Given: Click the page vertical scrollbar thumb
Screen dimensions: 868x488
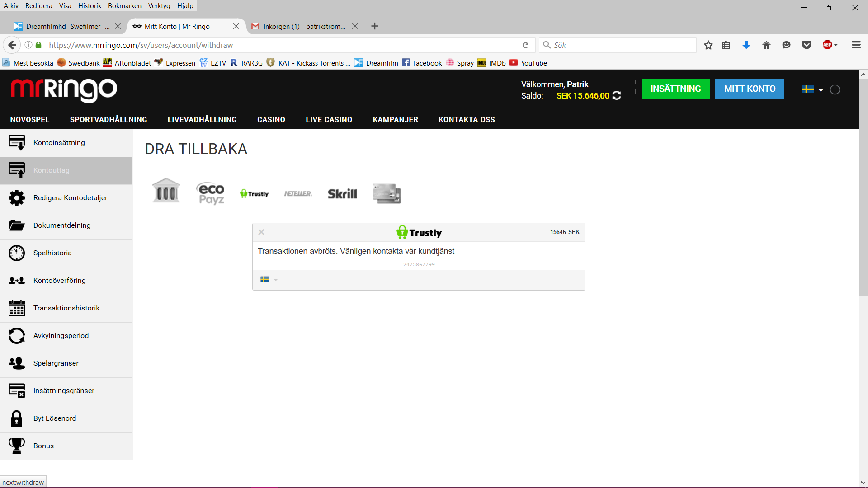Looking at the screenshot, I should click(x=863, y=188).
